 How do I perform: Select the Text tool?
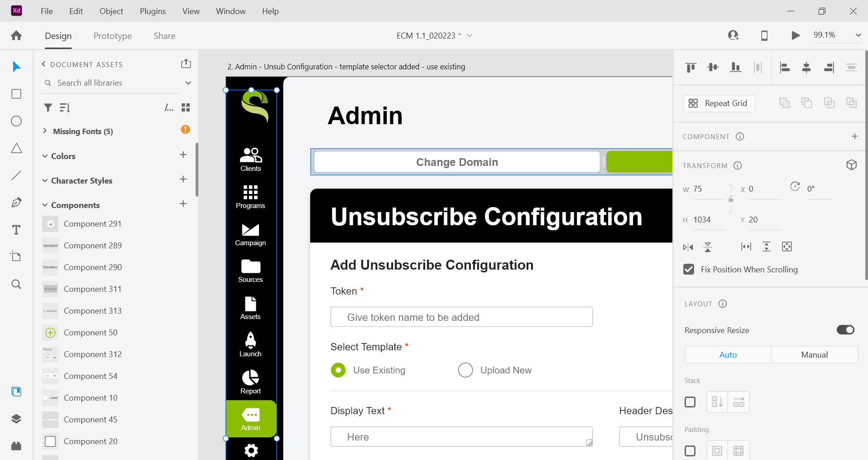(16, 230)
